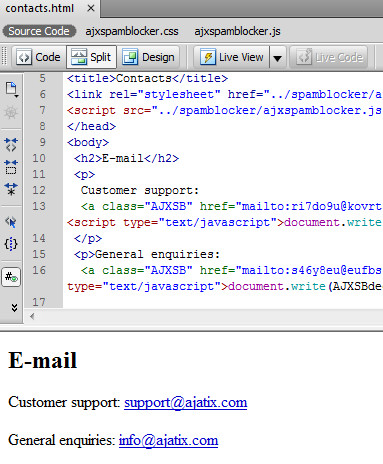Click the info@ajatix.com link
383x464 pixels.
click(168, 441)
